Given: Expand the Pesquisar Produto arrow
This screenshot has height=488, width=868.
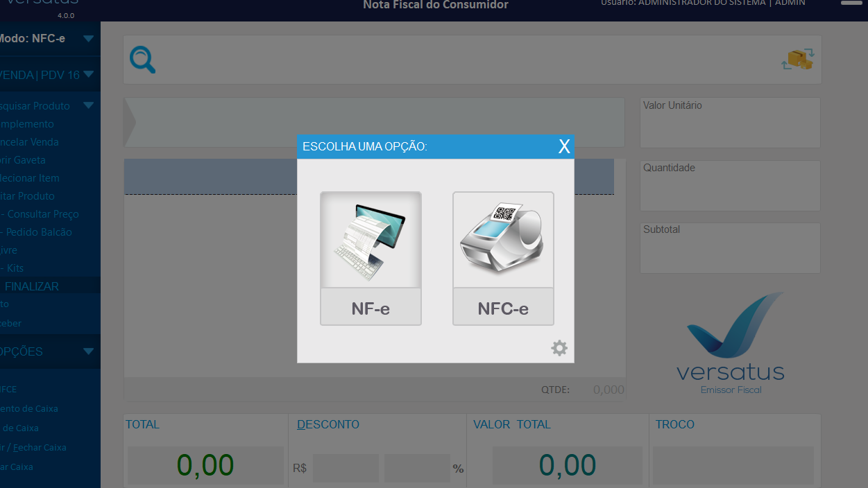Looking at the screenshot, I should click(88, 106).
